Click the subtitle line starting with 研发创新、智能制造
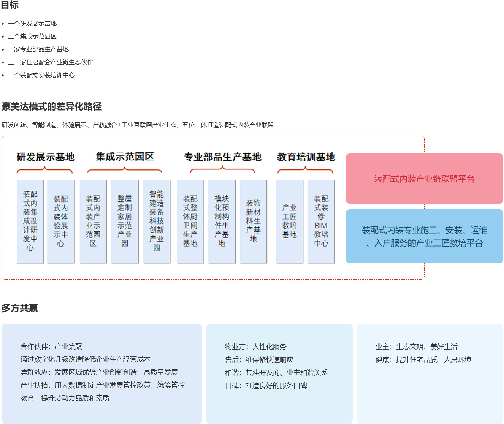 138,125
